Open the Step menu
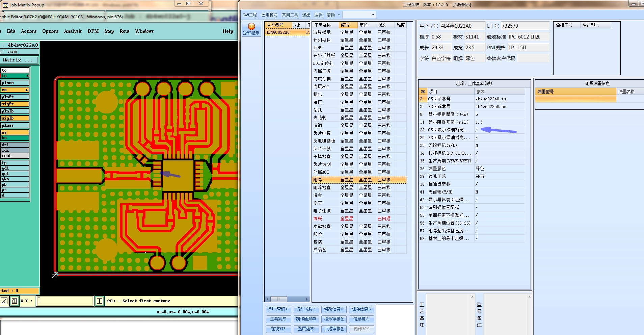Viewport: 644px width, 335px height. click(109, 31)
